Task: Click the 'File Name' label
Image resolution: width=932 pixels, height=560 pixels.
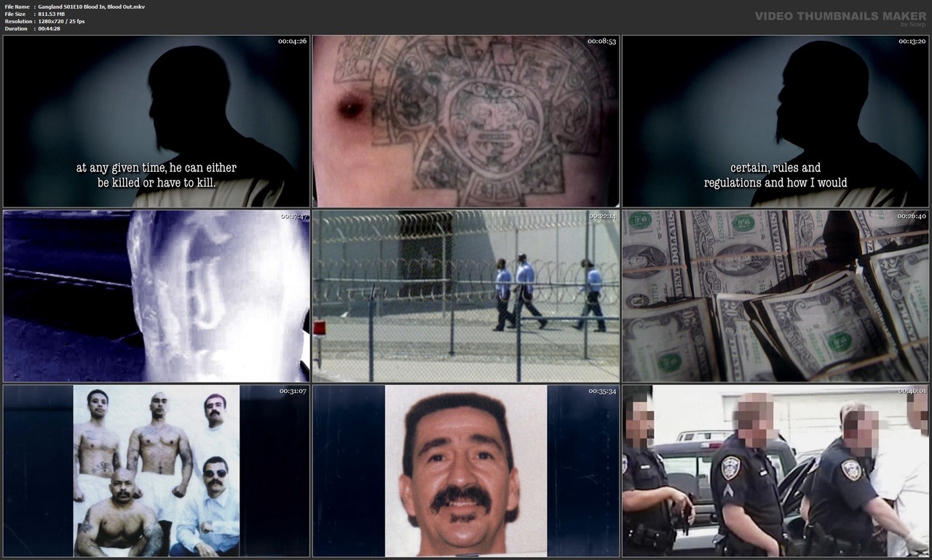Action: click(x=16, y=7)
